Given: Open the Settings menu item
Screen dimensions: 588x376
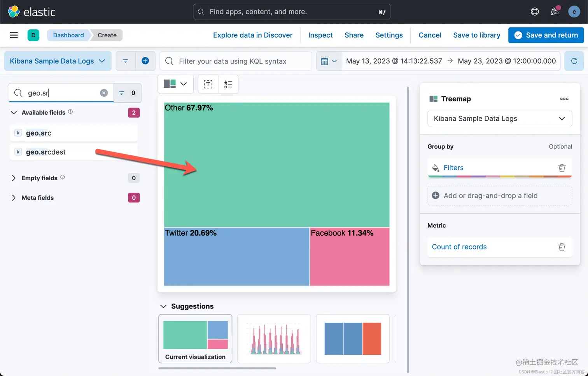Looking at the screenshot, I should [389, 35].
